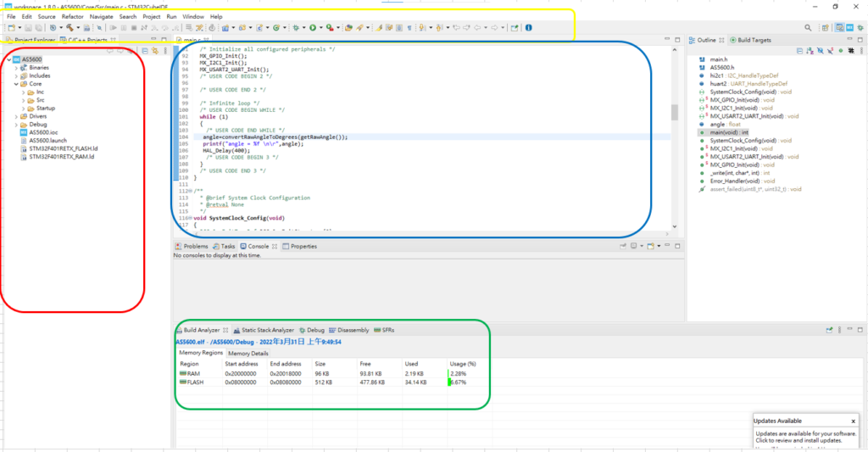
Task: Switch to the Properties tab
Action: point(299,246)
